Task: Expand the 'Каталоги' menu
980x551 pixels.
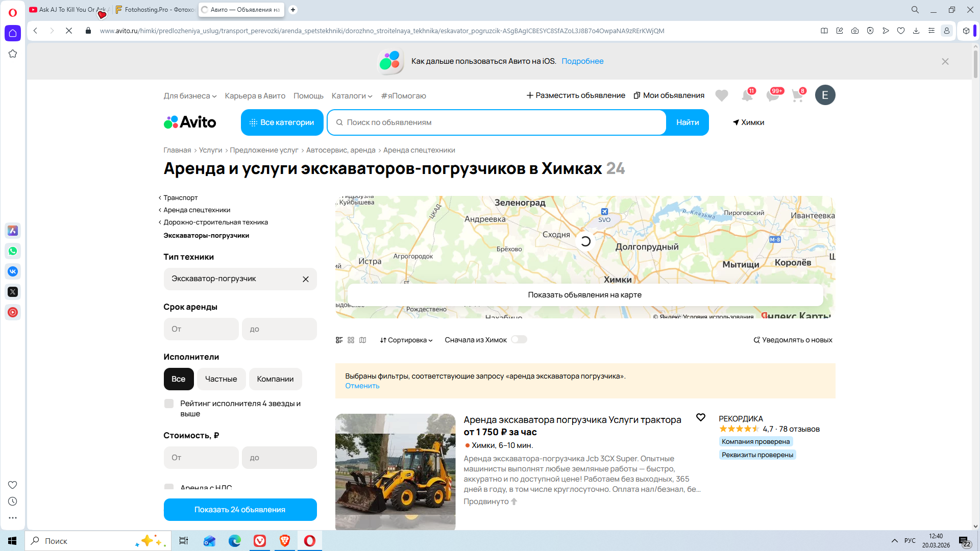Action: tap(352, 96)
